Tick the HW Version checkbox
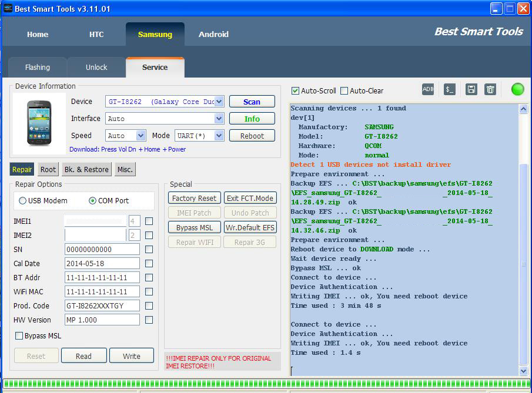 [149, 320]
